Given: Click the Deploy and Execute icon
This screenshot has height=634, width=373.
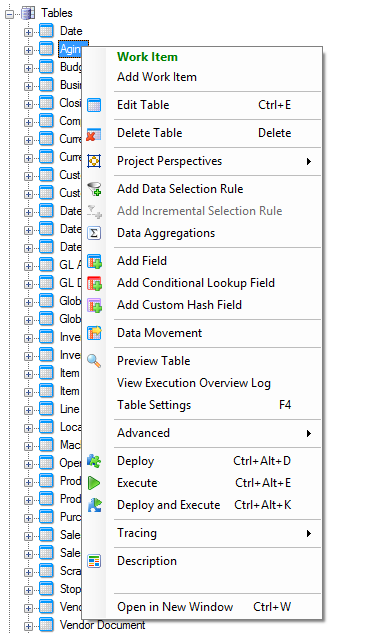Looking at the screenshot, I should click(95, 505).
